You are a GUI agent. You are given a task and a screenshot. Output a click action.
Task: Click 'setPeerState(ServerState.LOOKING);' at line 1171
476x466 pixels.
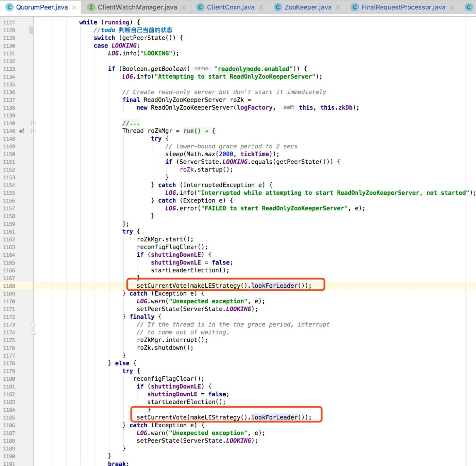pos(197,309)
